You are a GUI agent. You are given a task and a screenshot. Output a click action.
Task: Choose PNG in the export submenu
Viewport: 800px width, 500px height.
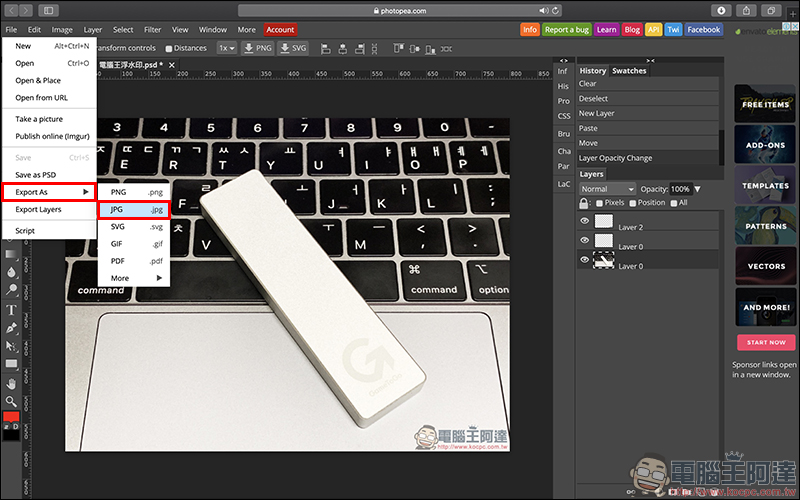click(x=134, y=192)
